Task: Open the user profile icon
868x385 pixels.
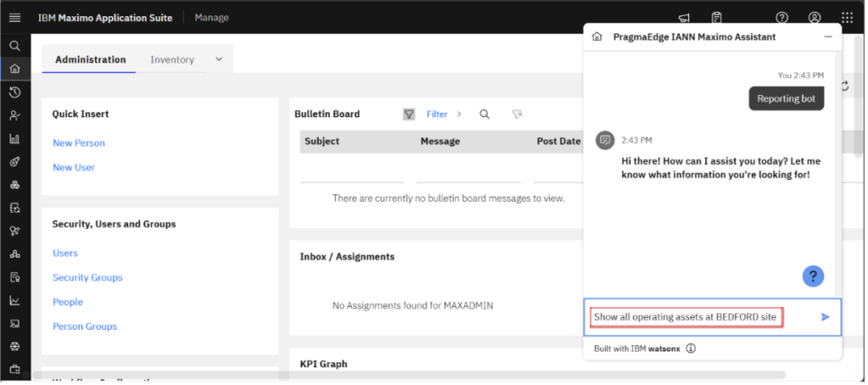Action: (x=815, y=18)
